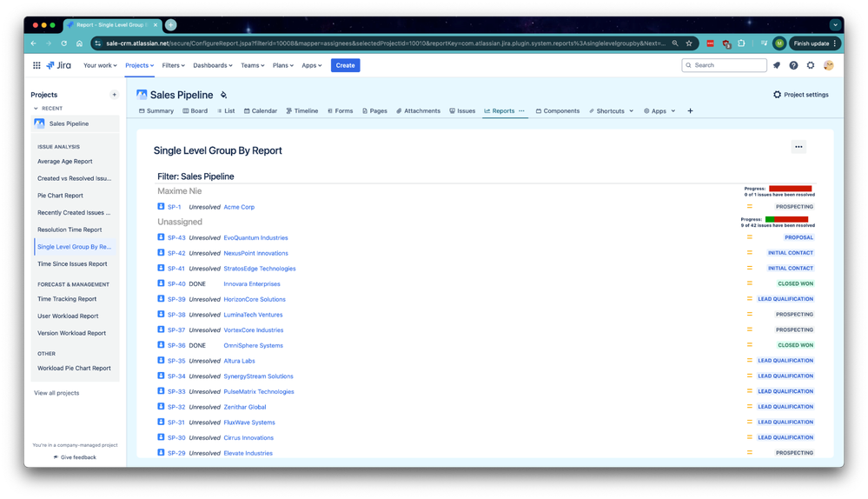Open the browser extensions puzzle icon

click(x=741, y=43)
